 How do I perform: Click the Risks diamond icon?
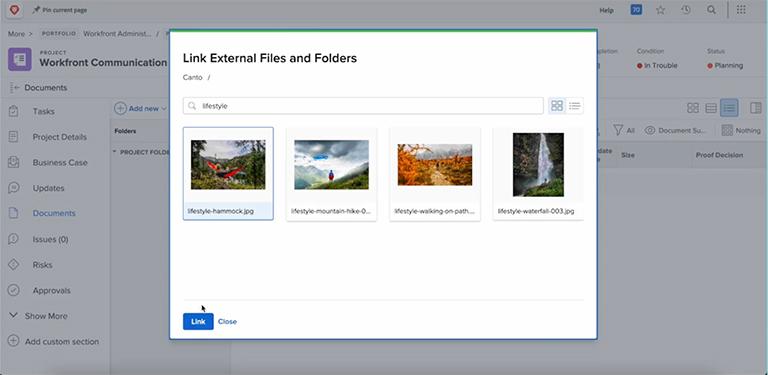coord(14,265)
